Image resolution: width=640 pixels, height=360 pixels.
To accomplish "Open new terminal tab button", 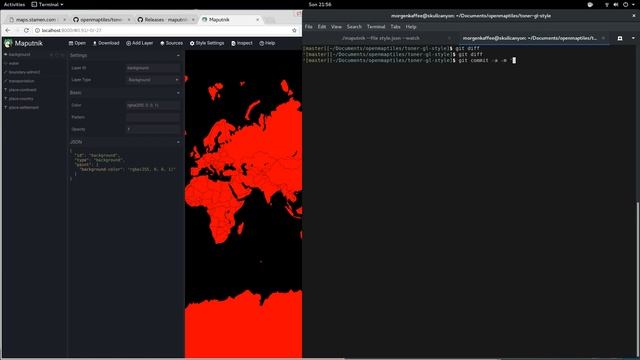I will [x=620, y=38].
